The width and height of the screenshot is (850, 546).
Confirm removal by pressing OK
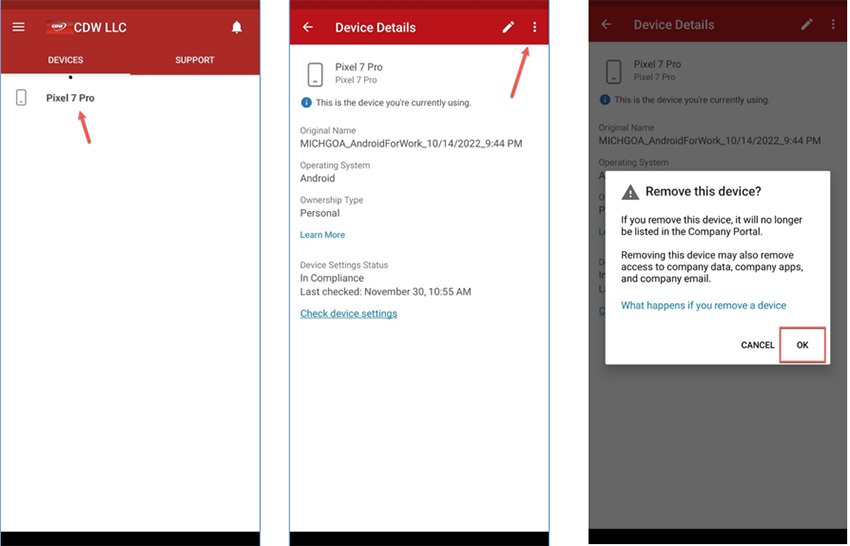tap(802, 345)
